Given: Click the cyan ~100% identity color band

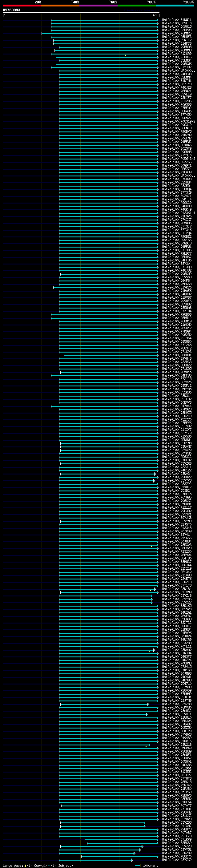Looking at the screenshot, I should [x=175, y=6].
